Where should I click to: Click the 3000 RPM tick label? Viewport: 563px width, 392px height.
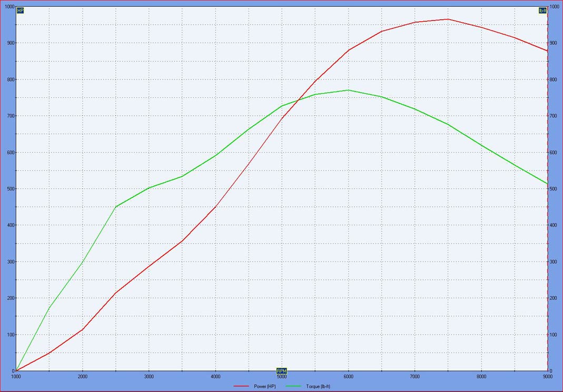(149, 377)
